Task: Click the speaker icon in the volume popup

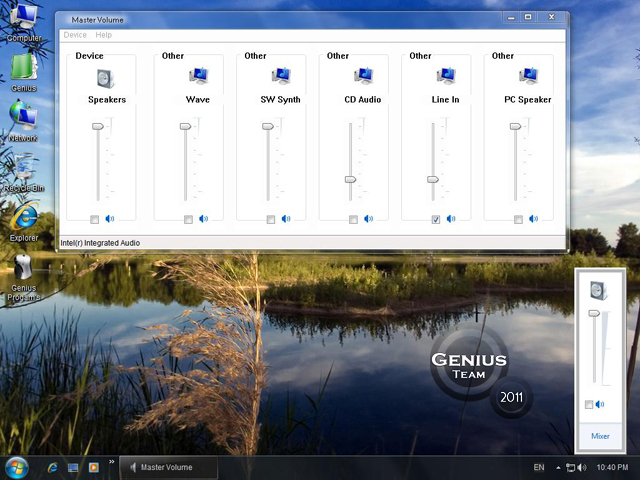Action: click(x=599, y=290)
